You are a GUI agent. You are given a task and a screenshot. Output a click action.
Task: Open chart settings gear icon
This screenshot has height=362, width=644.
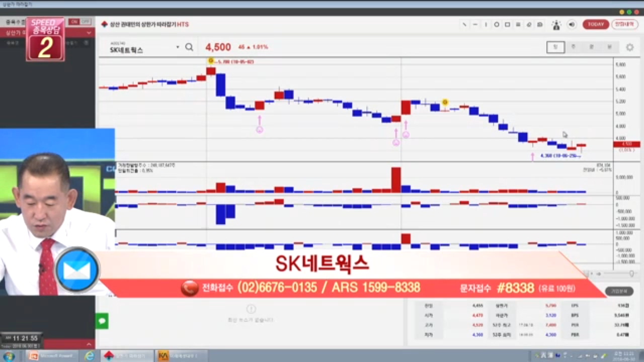click(x=629, y=47)
